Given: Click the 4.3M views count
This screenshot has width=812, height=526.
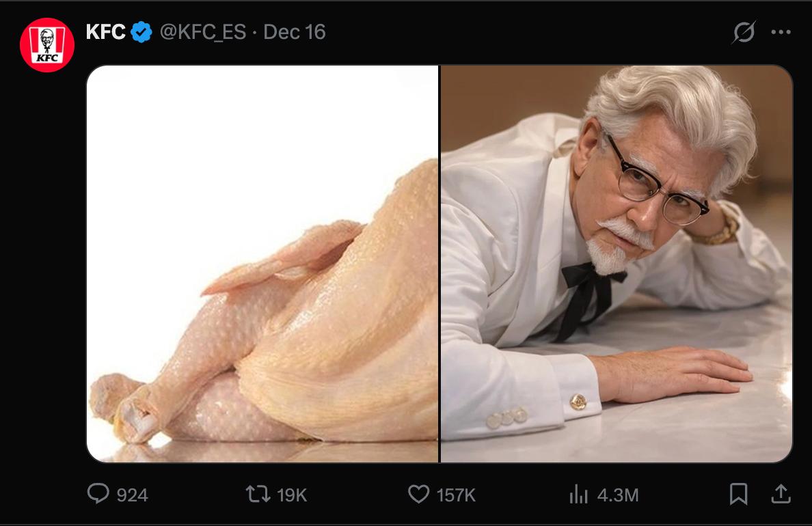Looking at the screenshot, I should click(x=618, y=495).
